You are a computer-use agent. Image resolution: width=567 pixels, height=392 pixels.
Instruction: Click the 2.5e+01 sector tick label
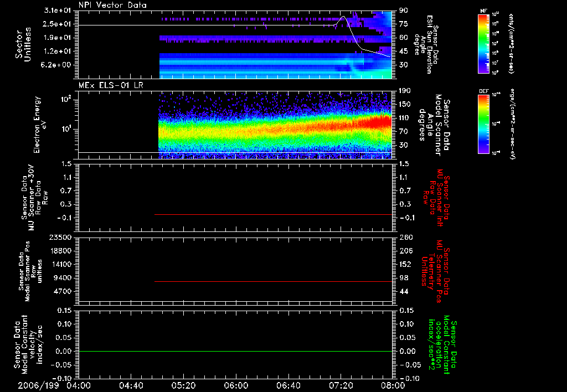click(x=57, y=24)
